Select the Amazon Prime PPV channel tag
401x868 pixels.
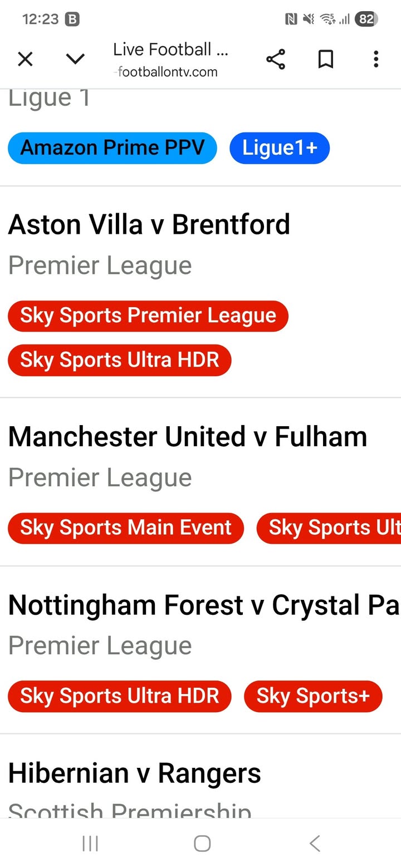click(x=112, y=148)
